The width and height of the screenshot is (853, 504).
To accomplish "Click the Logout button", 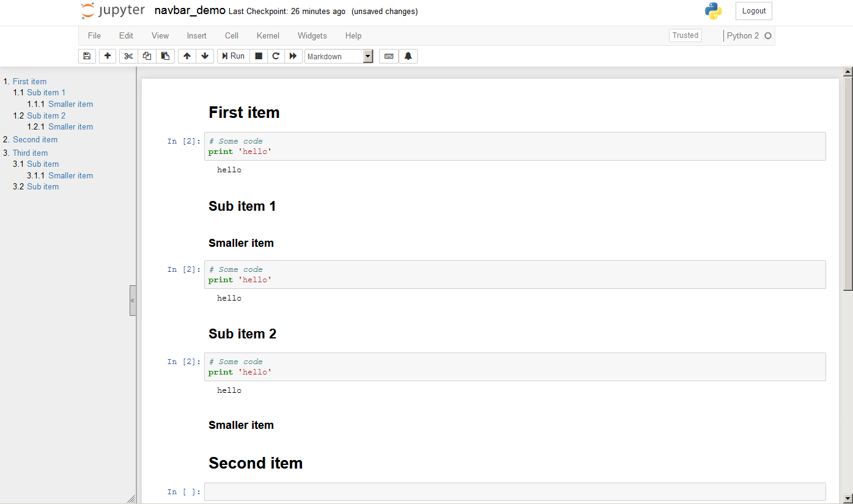I will point(753,10).
